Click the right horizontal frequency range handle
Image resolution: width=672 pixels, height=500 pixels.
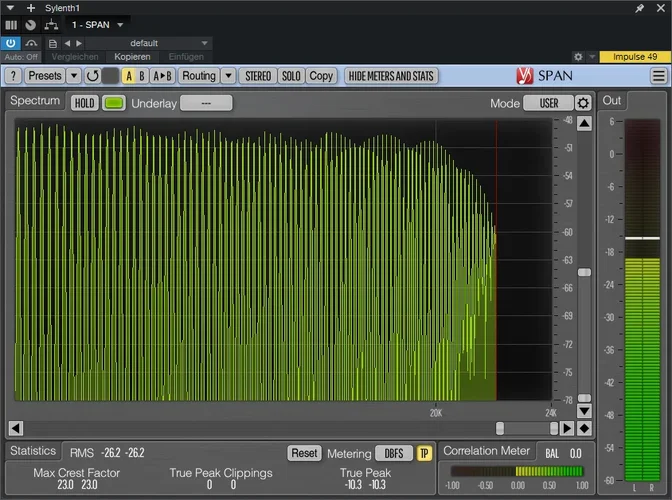554,428
